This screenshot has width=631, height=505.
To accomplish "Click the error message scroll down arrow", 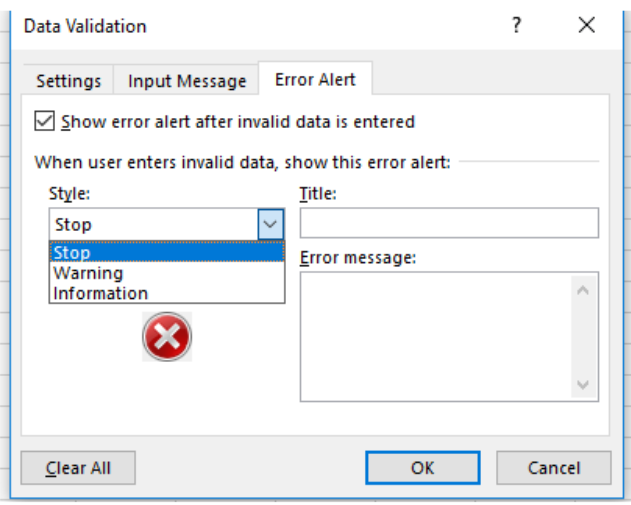I will [583, 385].
